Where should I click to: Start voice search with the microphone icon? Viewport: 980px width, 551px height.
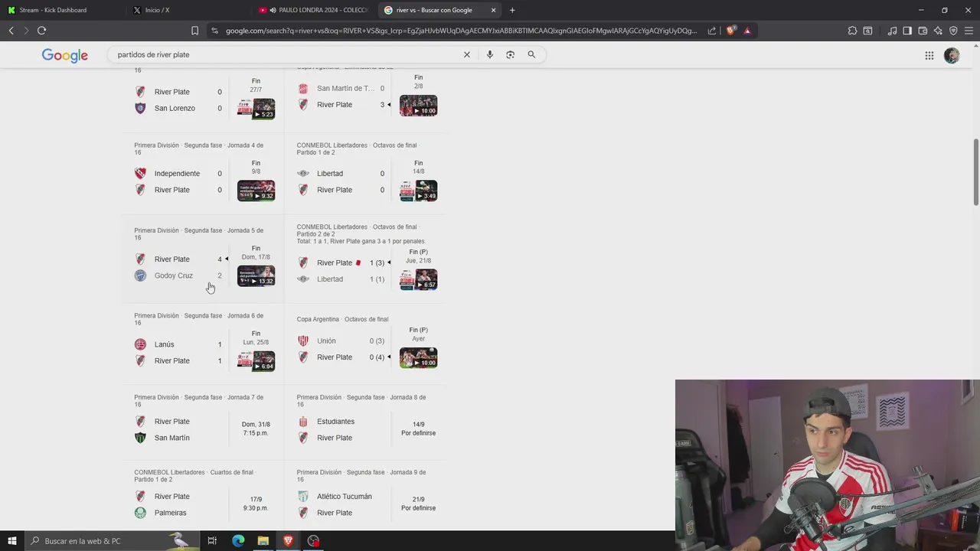[490, 54]
